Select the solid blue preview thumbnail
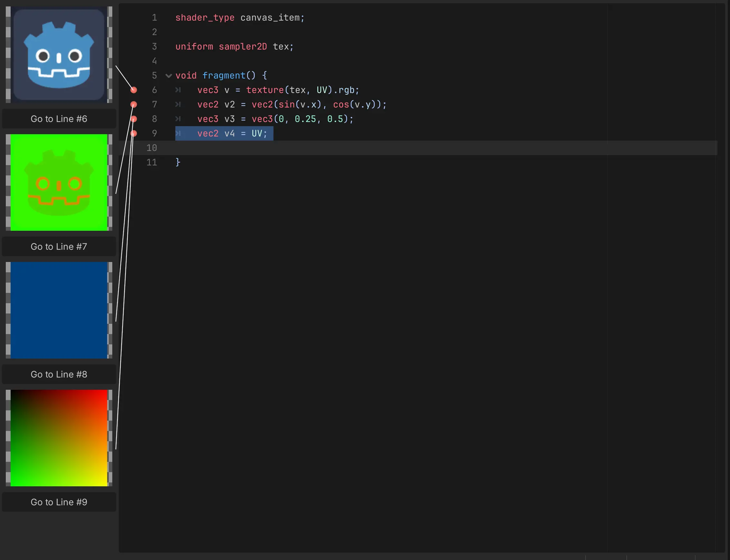 click(59, 310)
